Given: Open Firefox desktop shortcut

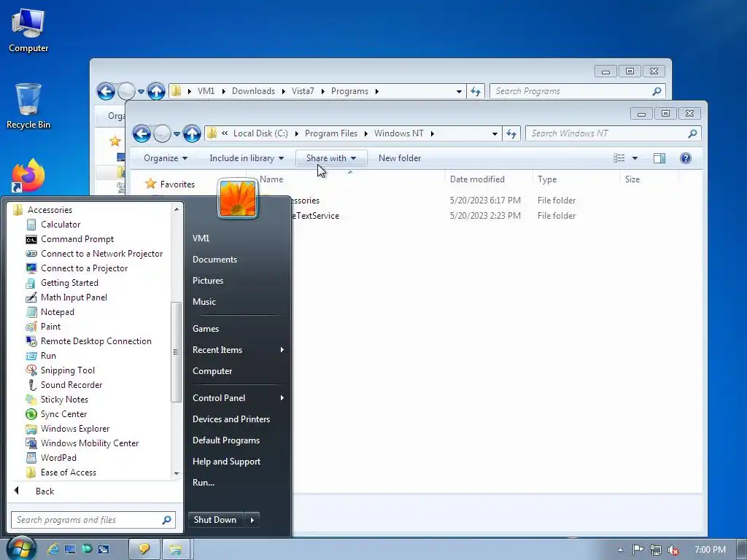Looking at the screenshot, I should (x=28, y=175).
